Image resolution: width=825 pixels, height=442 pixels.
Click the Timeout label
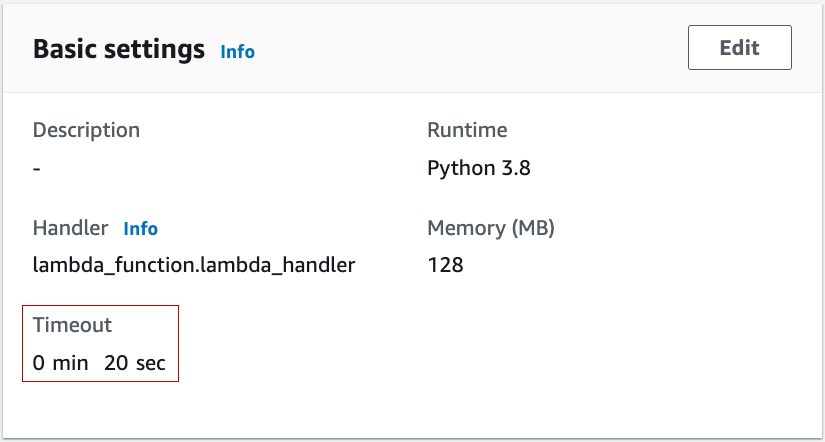click(73, 325)
